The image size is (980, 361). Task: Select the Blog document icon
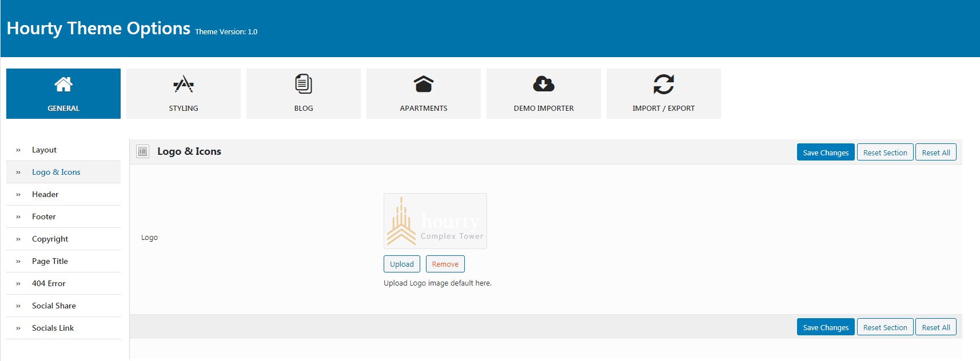point(304,84)
